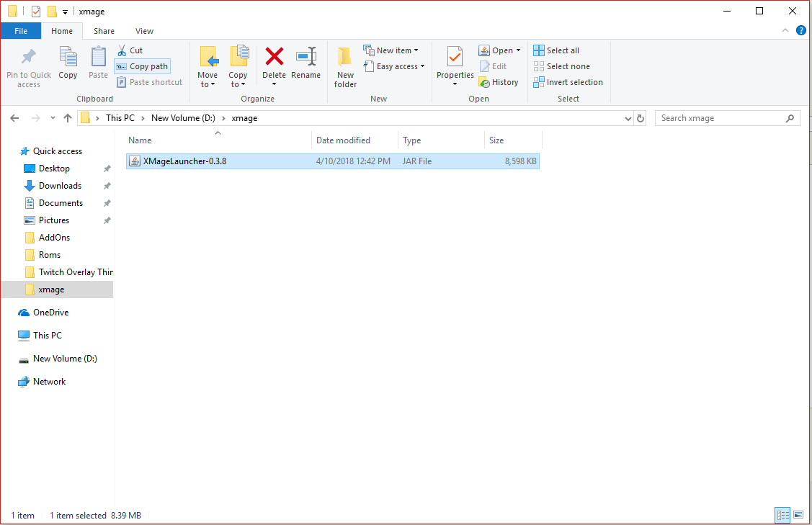Go up one folder level
This screenshot has width=812, height=525.
point(67,118)
